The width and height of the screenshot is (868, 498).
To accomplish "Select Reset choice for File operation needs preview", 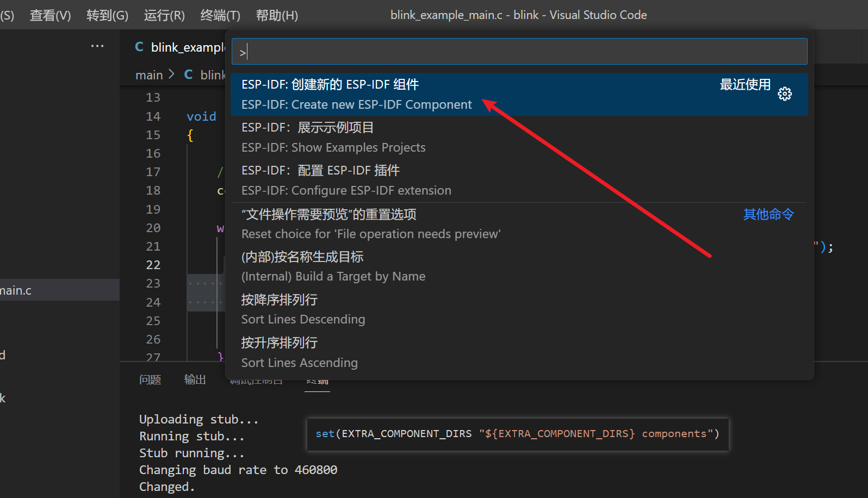I will pos(519,224).
